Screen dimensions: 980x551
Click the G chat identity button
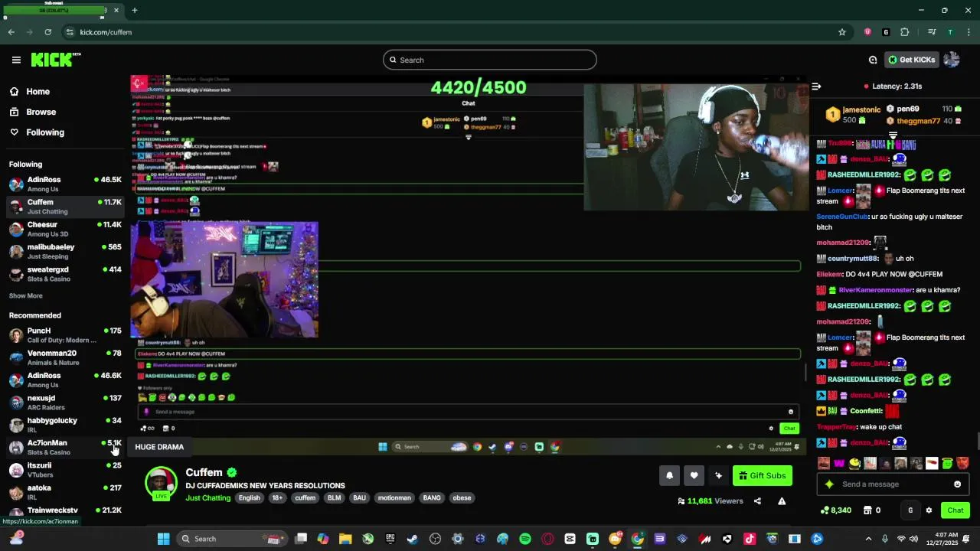(910, 510)
